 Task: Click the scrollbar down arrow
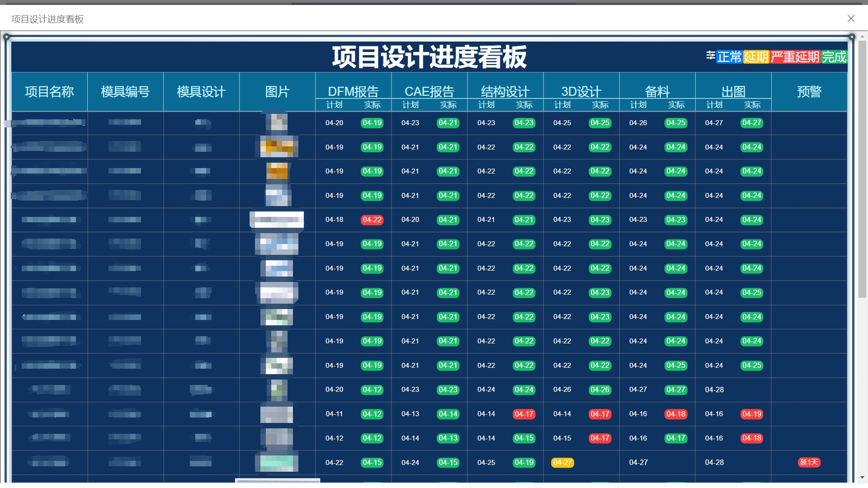point(862,477)
